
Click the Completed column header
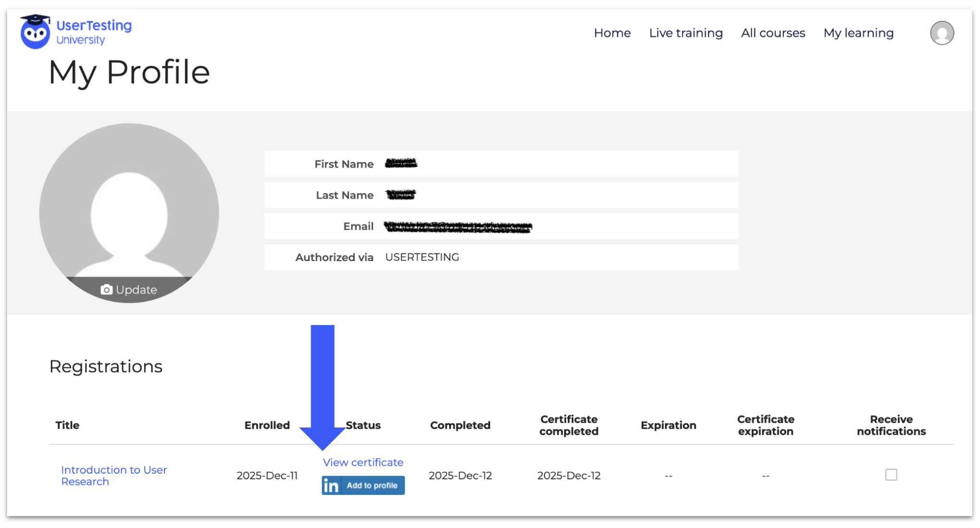(x=460, y=425)
